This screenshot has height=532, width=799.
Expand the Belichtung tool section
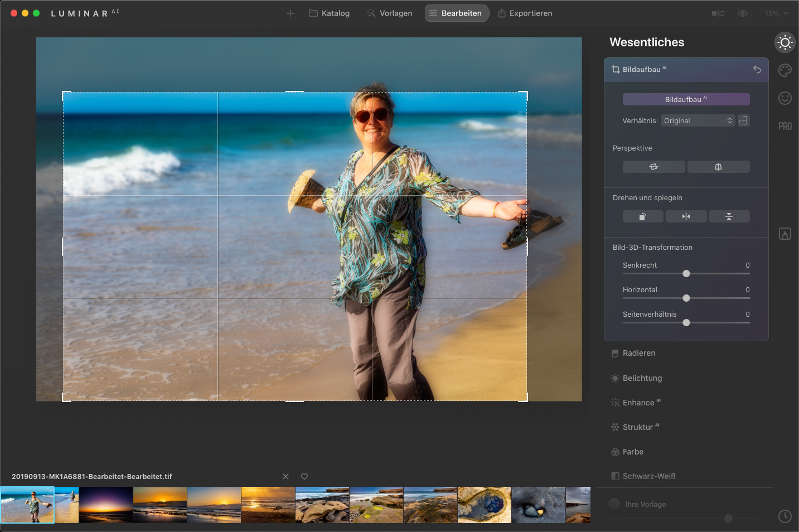pyautogui.click(x=642, y=378)
